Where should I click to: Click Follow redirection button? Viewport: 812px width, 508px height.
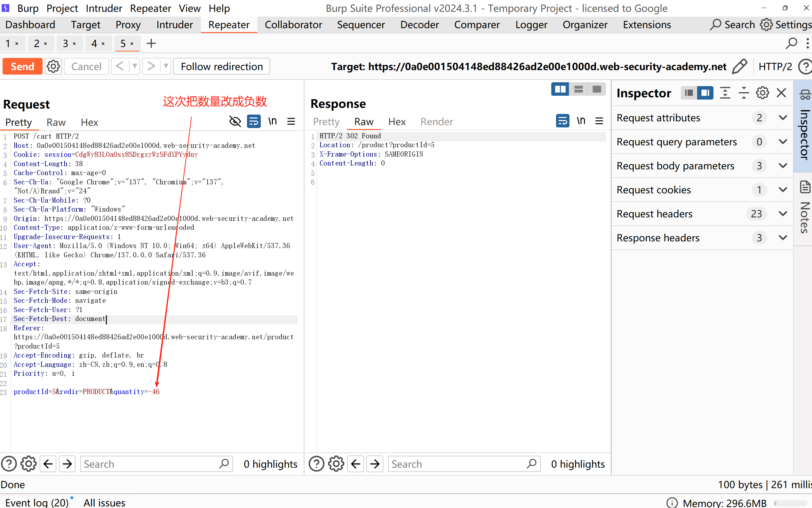222,66
